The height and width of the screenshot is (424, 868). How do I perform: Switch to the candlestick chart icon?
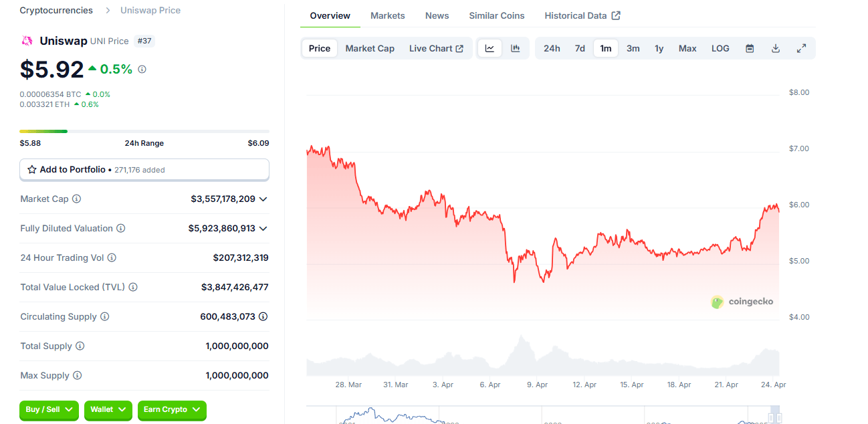click(x=514, y=47)
